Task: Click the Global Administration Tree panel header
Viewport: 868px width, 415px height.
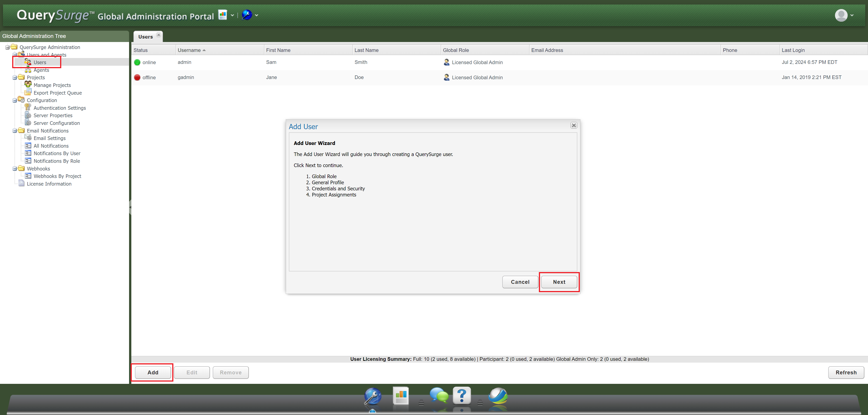Action: [x=65, y=36]
